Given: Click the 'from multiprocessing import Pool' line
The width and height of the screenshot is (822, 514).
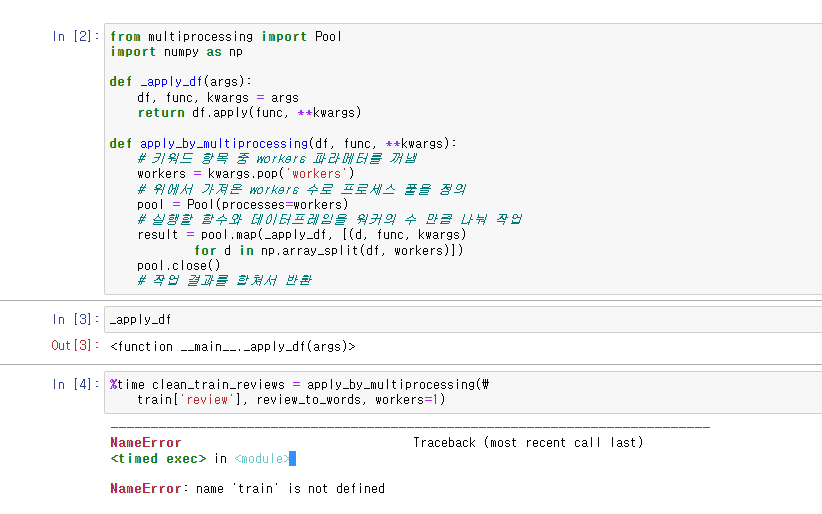Looking at the screenshot, I should (226, 37).
